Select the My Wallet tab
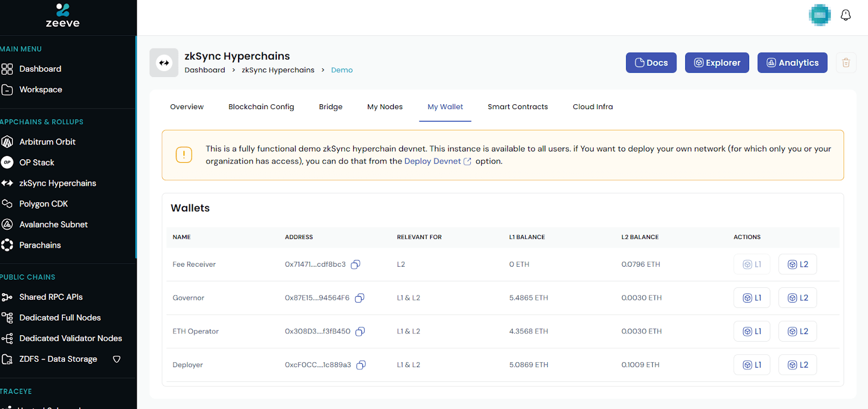The height and width of the screenshot is (409, 868). tap(445, 107)
